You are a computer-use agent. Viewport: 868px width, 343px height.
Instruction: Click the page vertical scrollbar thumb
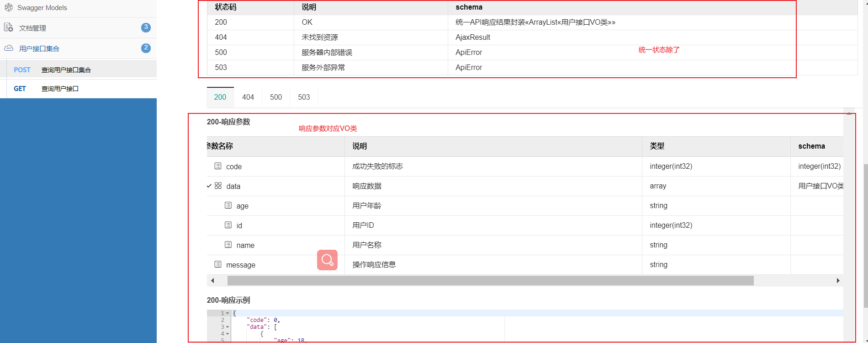(865, 236)
